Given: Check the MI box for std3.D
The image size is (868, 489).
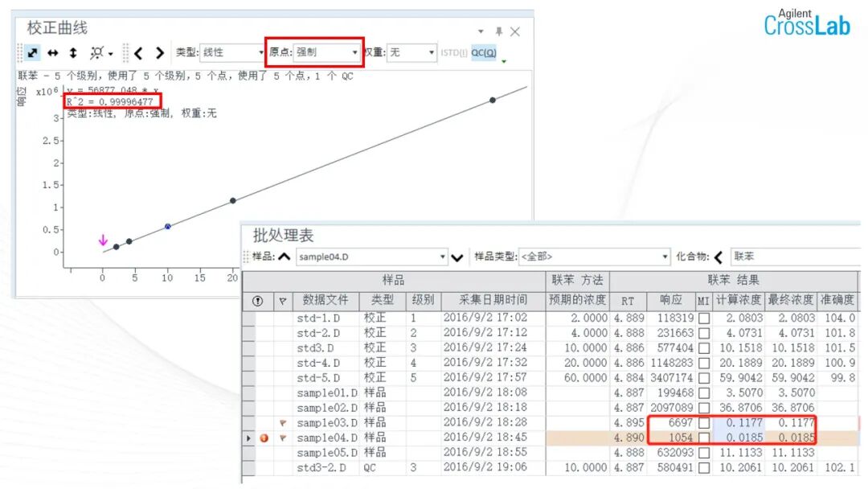Looking at the screenshot, I should [704, 348].
